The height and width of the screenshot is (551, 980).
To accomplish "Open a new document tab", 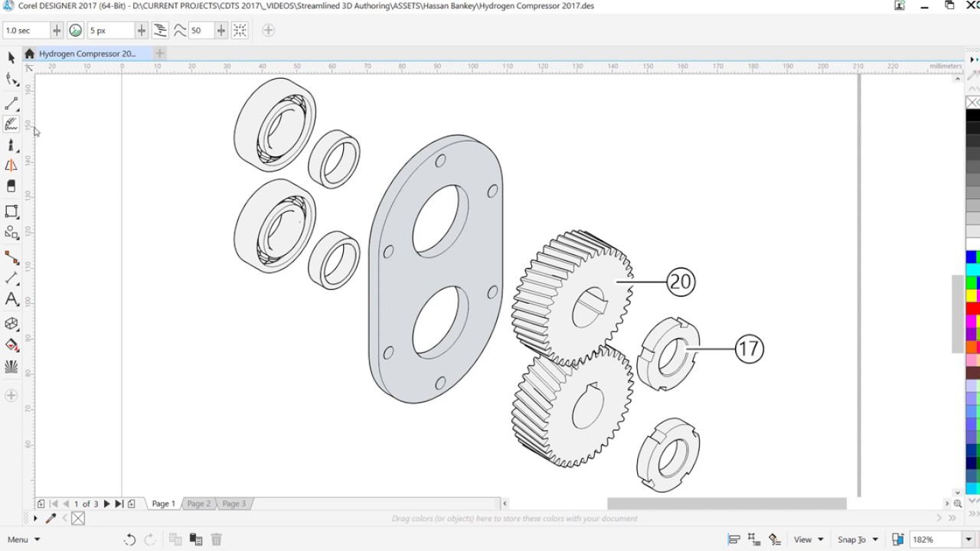I will pyautogui.click(x=159, y=54).
